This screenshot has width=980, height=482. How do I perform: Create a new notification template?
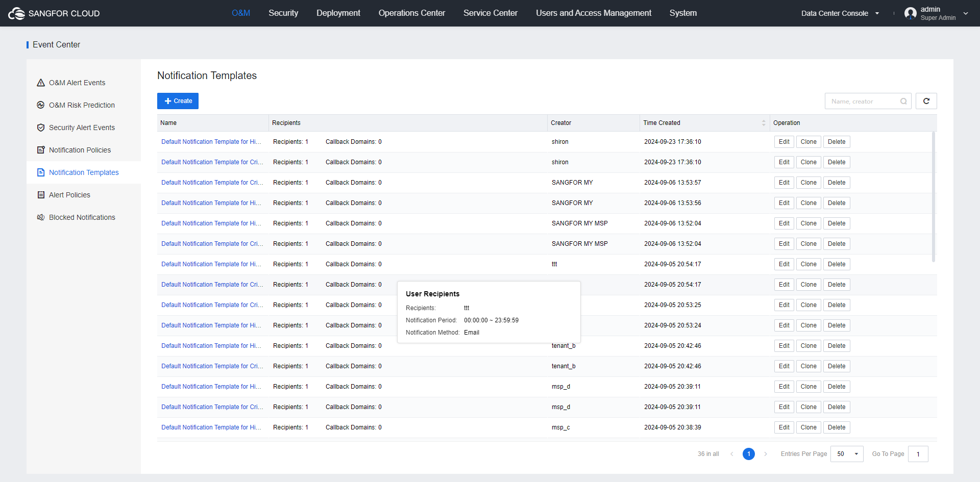tap(178, 101)
